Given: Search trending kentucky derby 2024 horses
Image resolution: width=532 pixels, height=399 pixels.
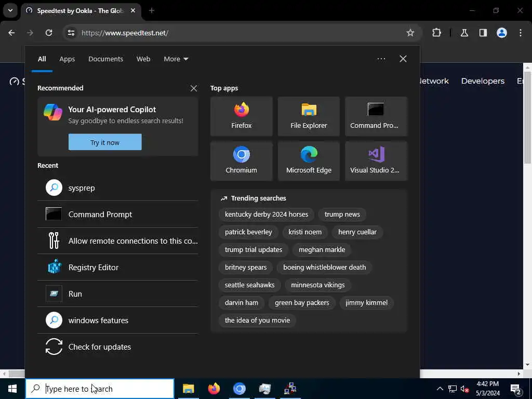Looking at the screenshot, I should (x=267, y=215).
